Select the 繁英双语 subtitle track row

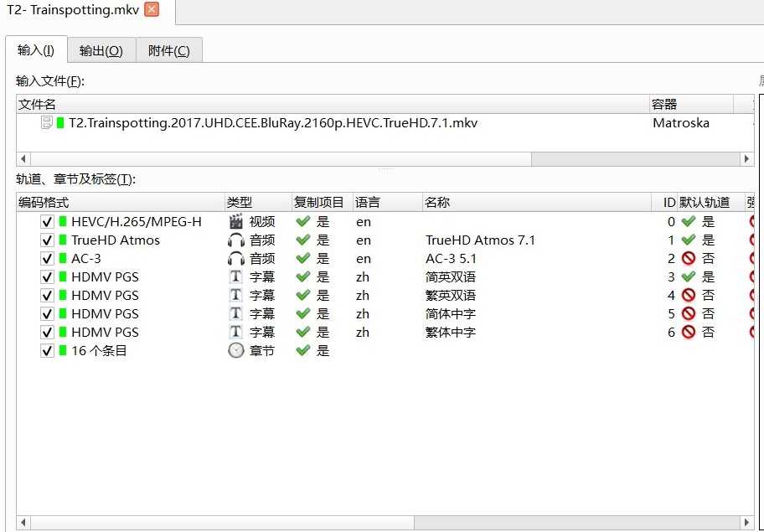[451, 296]
